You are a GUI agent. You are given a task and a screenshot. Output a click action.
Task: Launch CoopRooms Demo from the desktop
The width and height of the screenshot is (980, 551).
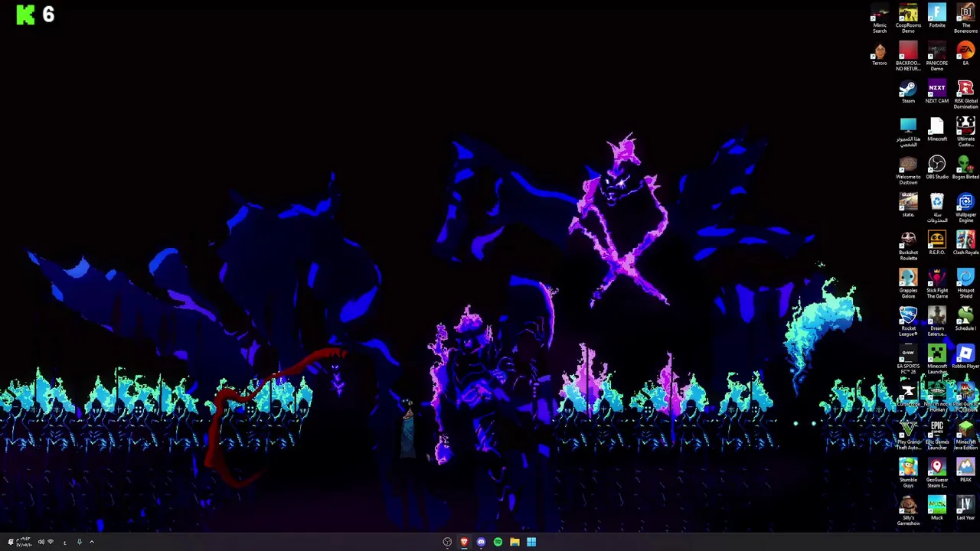pyautogui.click(x=908, y=18)
